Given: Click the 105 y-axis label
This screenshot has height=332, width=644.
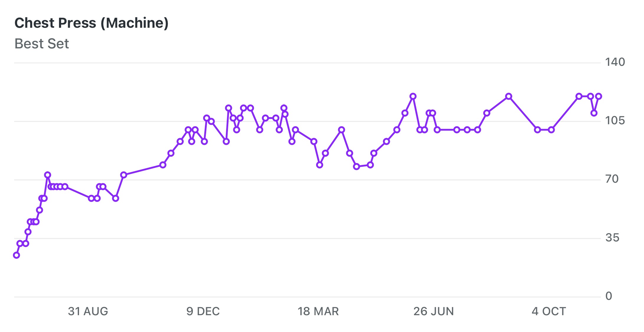Looking at the screenshot, I should coord(615,120).
